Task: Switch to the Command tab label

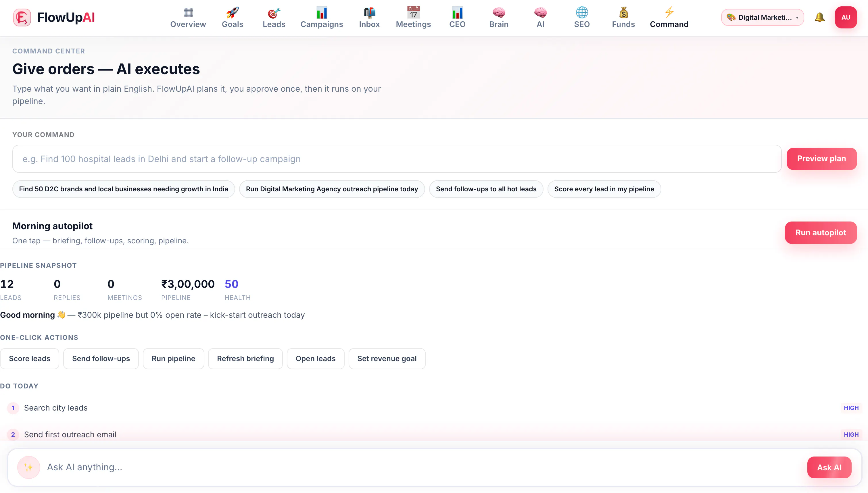Action: click(x=669, y=24)
